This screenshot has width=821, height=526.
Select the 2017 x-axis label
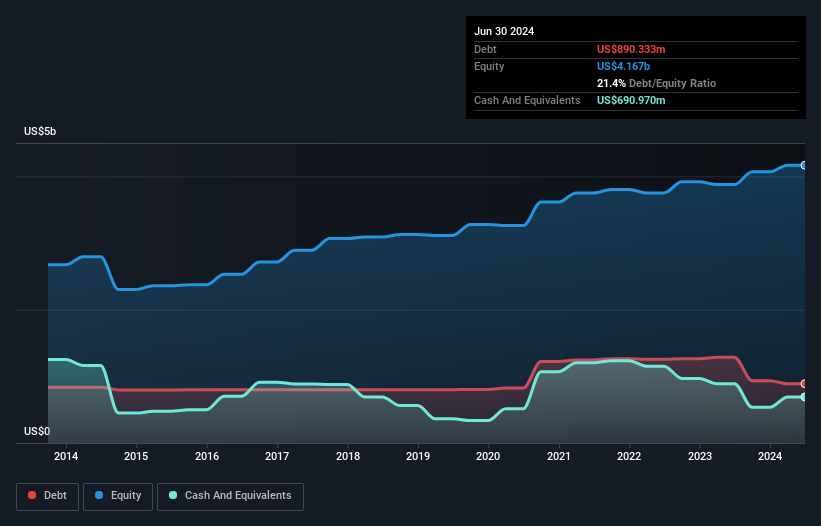pyautogui.click(x=277, y=456)
